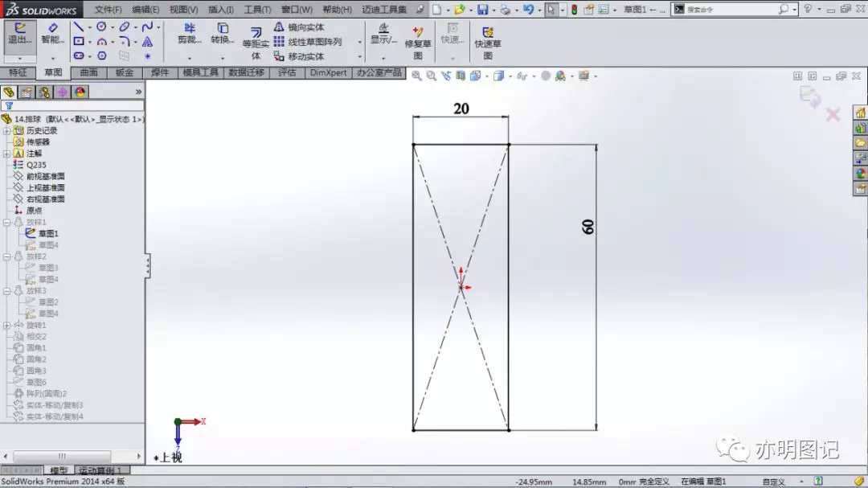Switch to the 运动算例 1 bottom tab
Viewport: 868px width, 488px height.
point(100,470)
